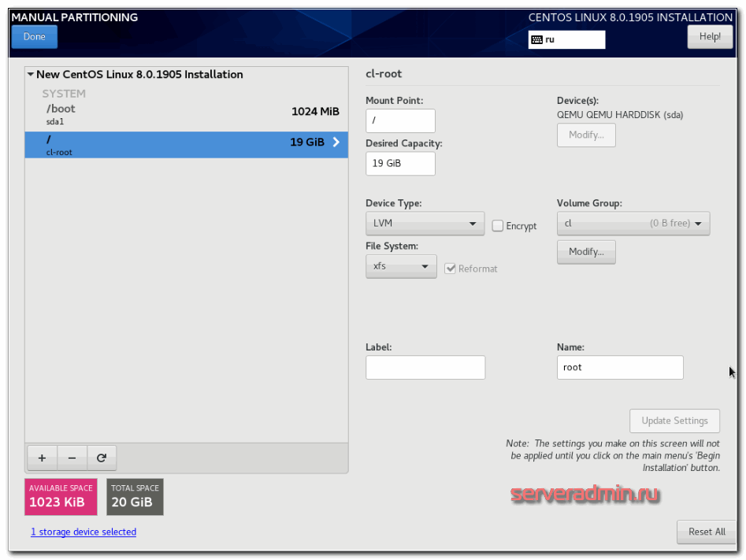Click the QEMU QEMU HARDDISK (sda) device text
The width and height of the screenshot is (746, 560).
(620, 115)
